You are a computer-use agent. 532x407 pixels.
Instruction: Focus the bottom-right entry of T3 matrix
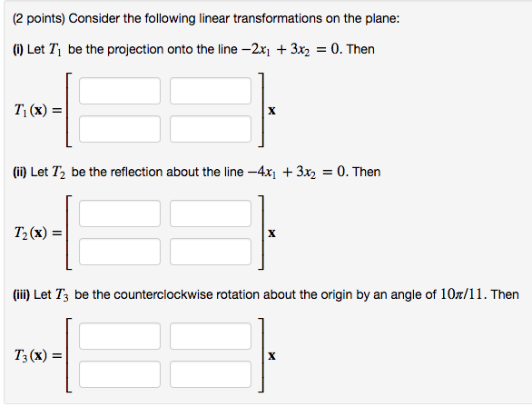click(x=211, y=374)
